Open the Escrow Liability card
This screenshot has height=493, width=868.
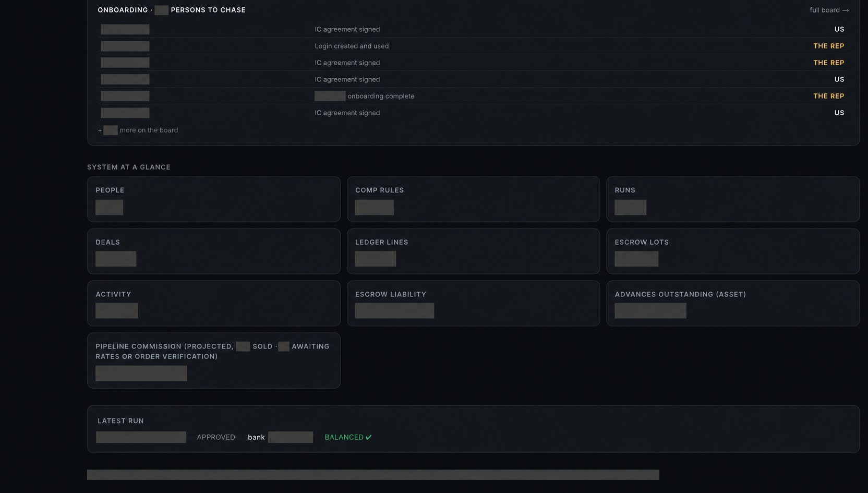pyautogui.click(x=473, y=304)
